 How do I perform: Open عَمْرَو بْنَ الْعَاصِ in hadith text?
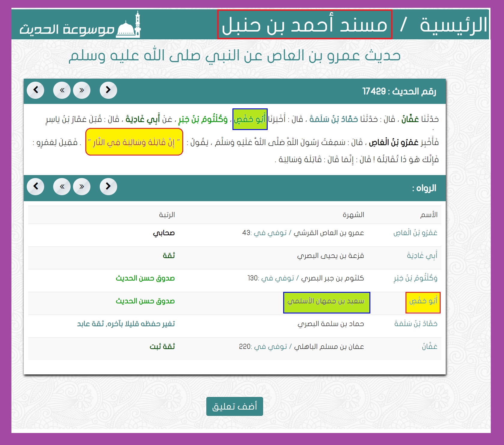(393, 142)
